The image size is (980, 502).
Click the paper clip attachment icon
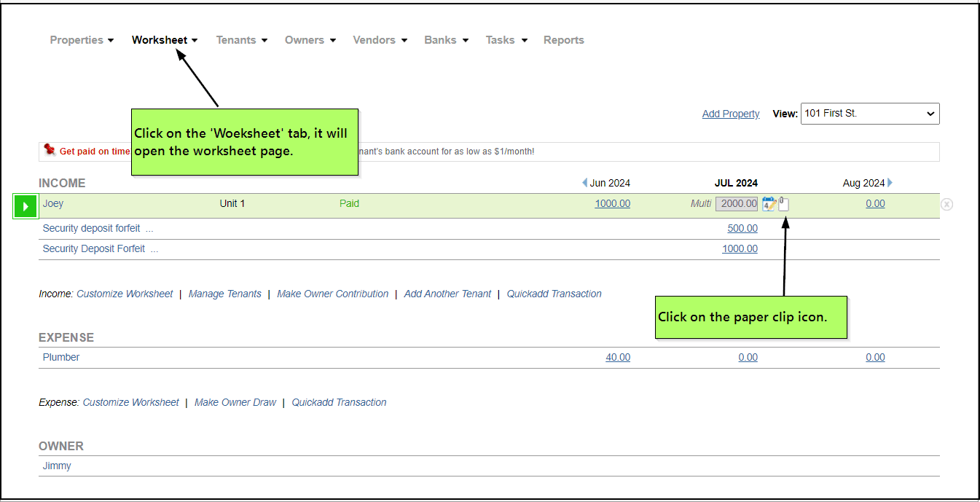click(x=783, y=204)
